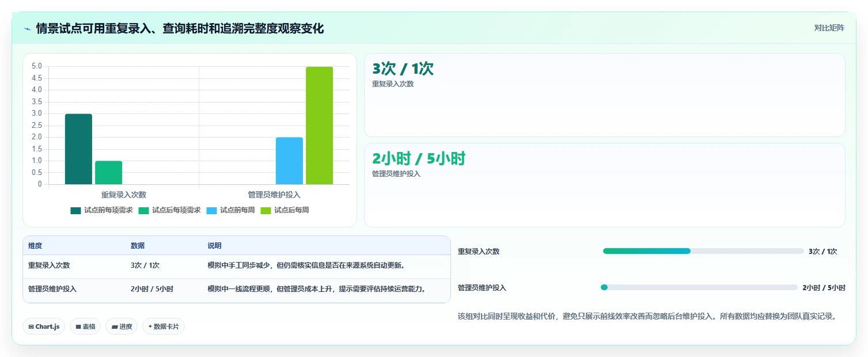Select the 重复录入次数 table row cell
This screenshot has width=868, height=357.
pos(49,265)
